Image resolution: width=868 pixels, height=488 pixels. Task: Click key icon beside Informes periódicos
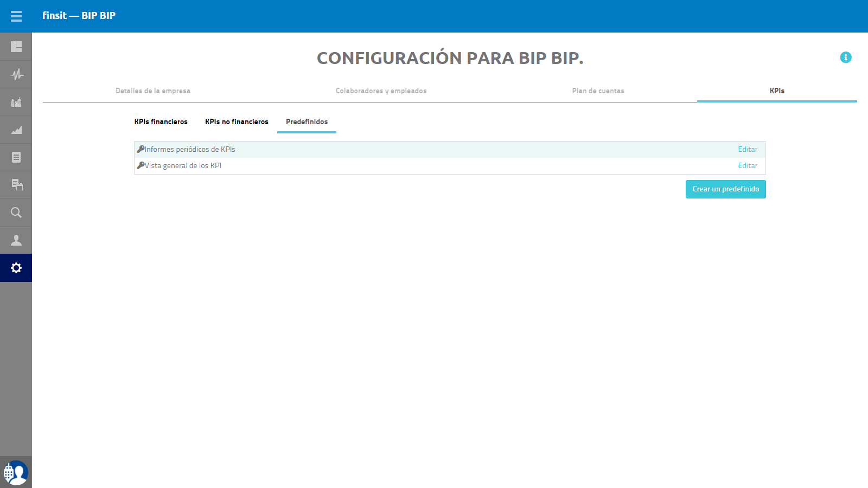(x=141, y=149)
